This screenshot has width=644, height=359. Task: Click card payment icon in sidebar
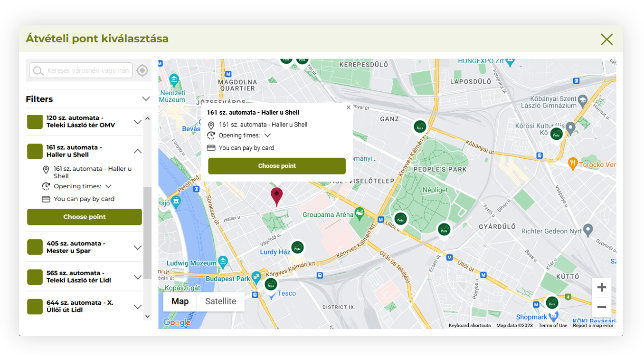click(x=46, y=199)
